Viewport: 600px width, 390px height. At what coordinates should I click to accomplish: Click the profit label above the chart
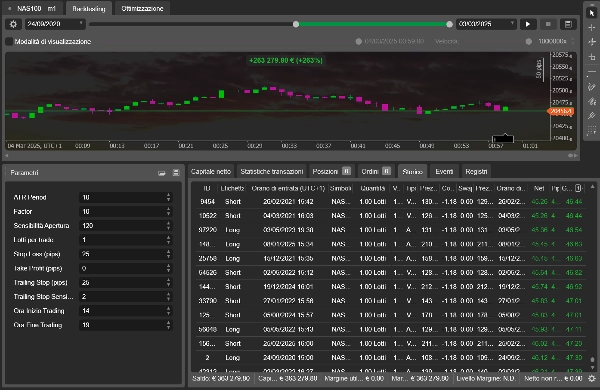(x=286, y=60)
